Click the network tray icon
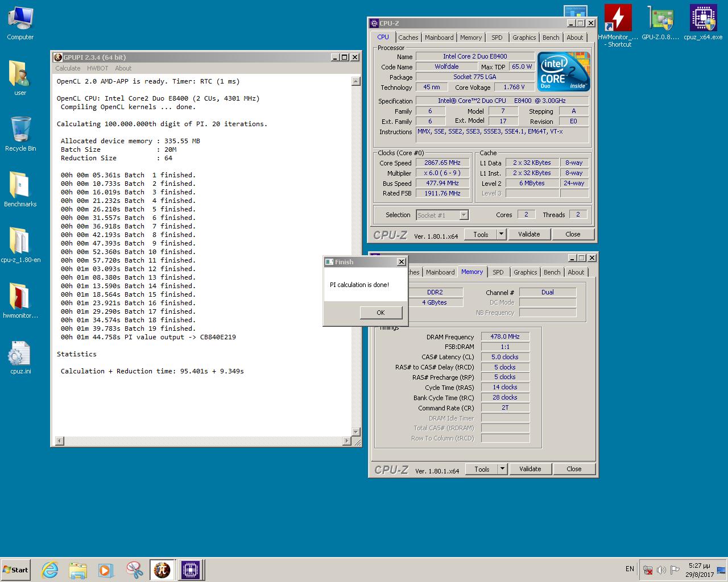Viewport: 728px width, 582px height. coord(647,569)
